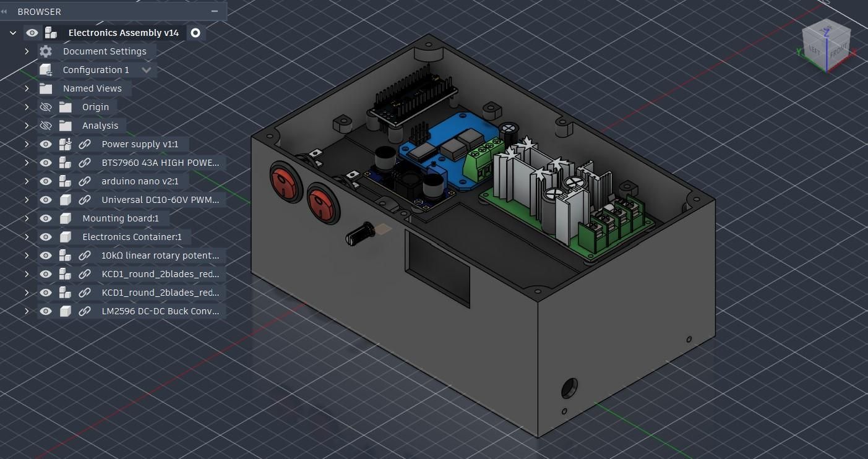
Task: Select the Mounting board:1 label
Action: [x=121, y=218]
